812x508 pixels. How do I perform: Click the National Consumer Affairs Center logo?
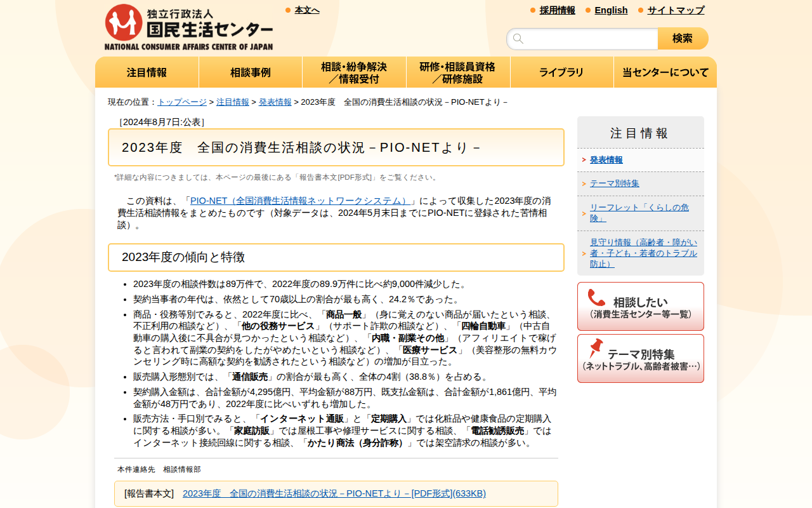pos(188,27)
